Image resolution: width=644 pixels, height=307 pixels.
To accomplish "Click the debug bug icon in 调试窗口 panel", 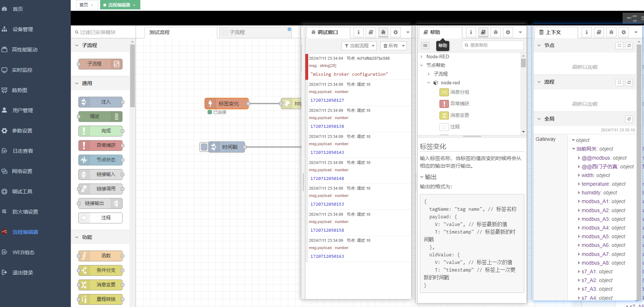I will [x=383, y=32].
